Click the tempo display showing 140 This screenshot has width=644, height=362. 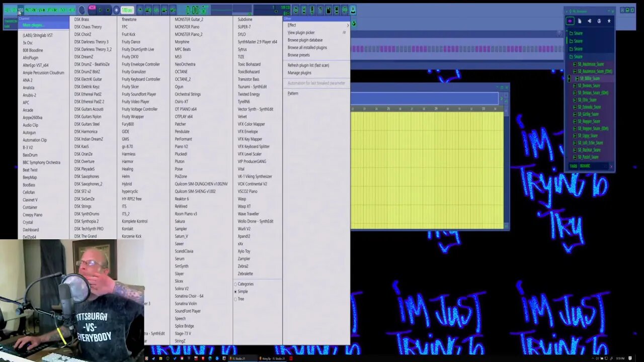[127, 10]
